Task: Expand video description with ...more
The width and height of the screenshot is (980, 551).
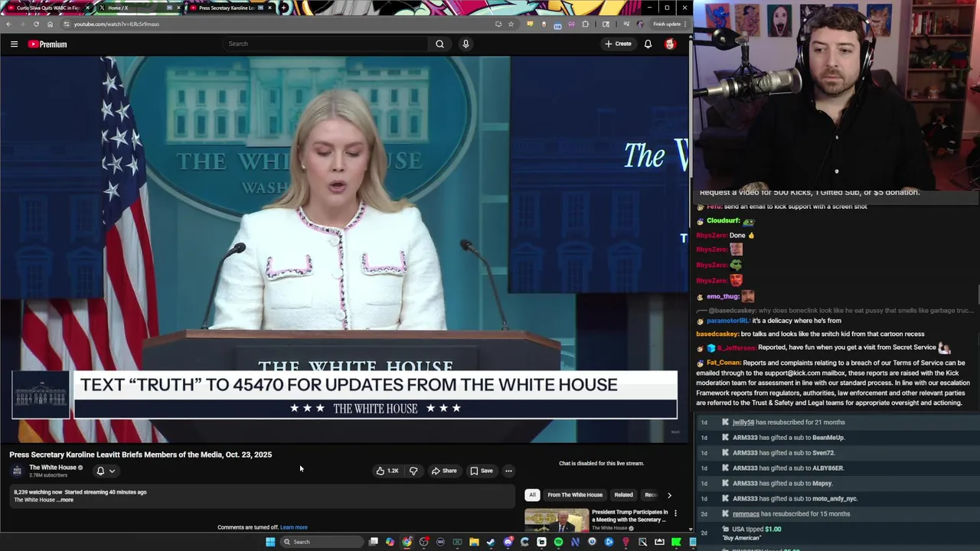Action: pyautogui.click(x=67, y=500)
